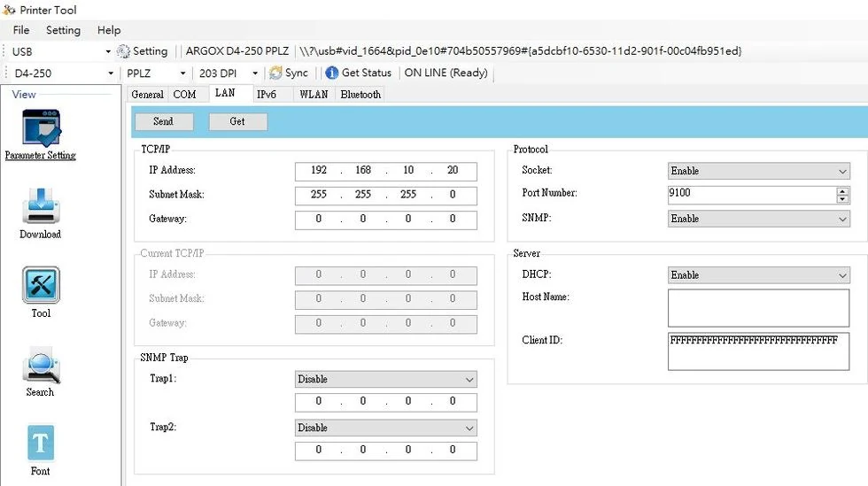Open the Help menu
The height and width of the screenshot is (486, 868).
pyautogui.click(x=109, y=30)
